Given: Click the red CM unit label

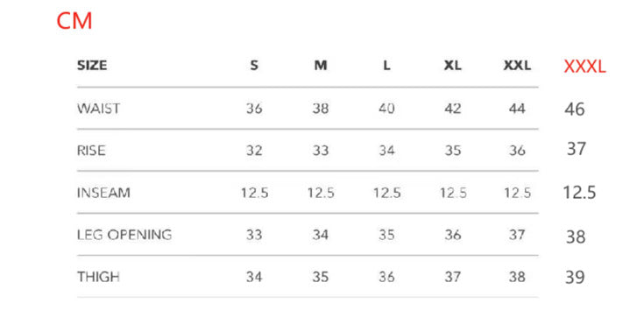Looking at the screenshot, I should pos(74,20).
